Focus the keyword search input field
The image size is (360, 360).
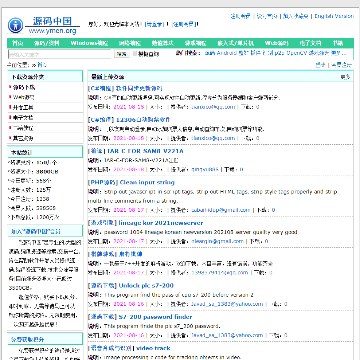(59, 54)
